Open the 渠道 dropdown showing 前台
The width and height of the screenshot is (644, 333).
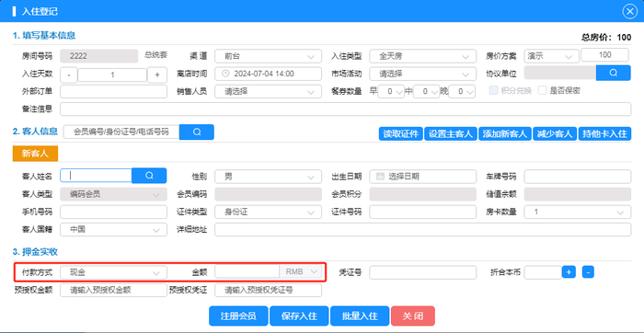pyautogui.click(x=268, y=56)
